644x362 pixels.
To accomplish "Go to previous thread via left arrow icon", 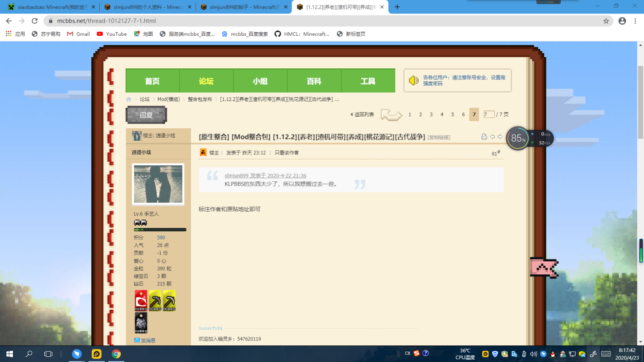I will (492, 137).
